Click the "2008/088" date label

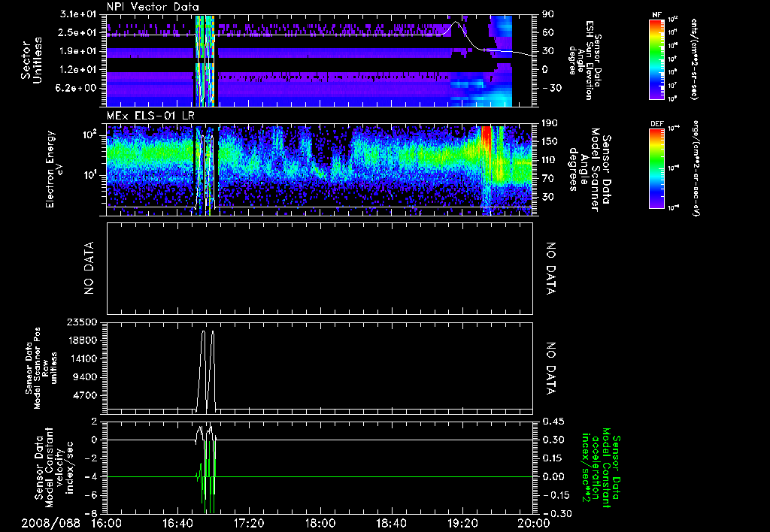[50, 523]
